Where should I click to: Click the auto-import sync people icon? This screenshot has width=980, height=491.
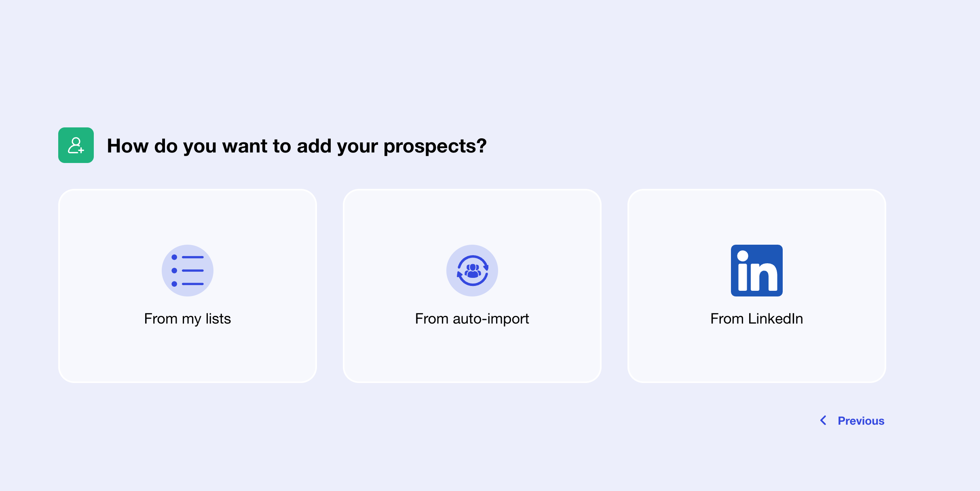click(472, 271)
